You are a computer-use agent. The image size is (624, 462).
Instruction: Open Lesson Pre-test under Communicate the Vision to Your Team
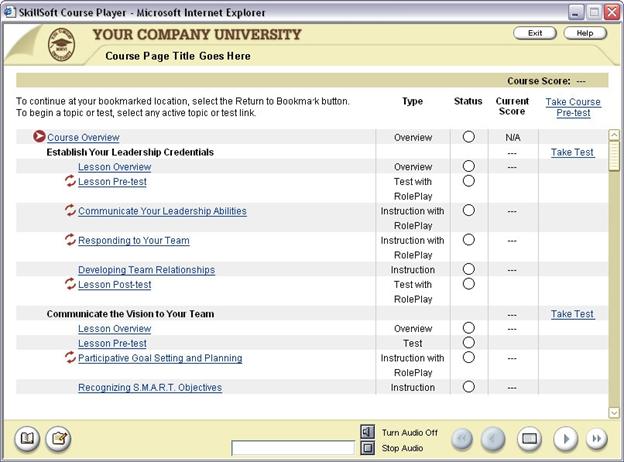[x=112, y=344]
